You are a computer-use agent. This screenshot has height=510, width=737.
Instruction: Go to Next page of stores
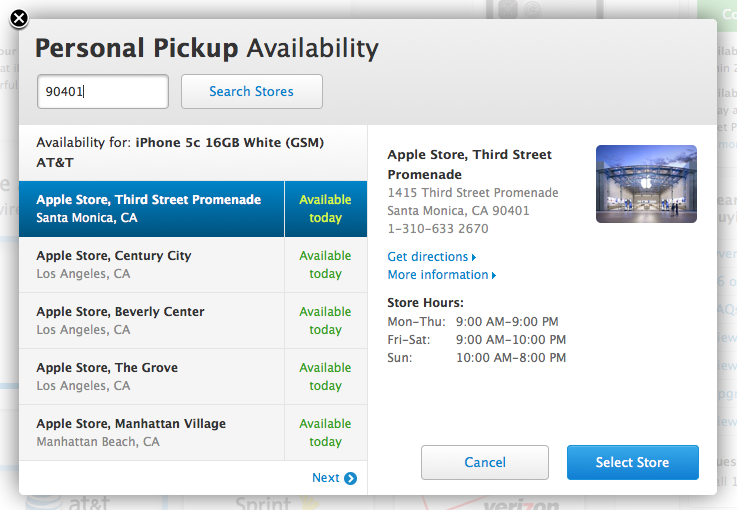tap(326, 478)
